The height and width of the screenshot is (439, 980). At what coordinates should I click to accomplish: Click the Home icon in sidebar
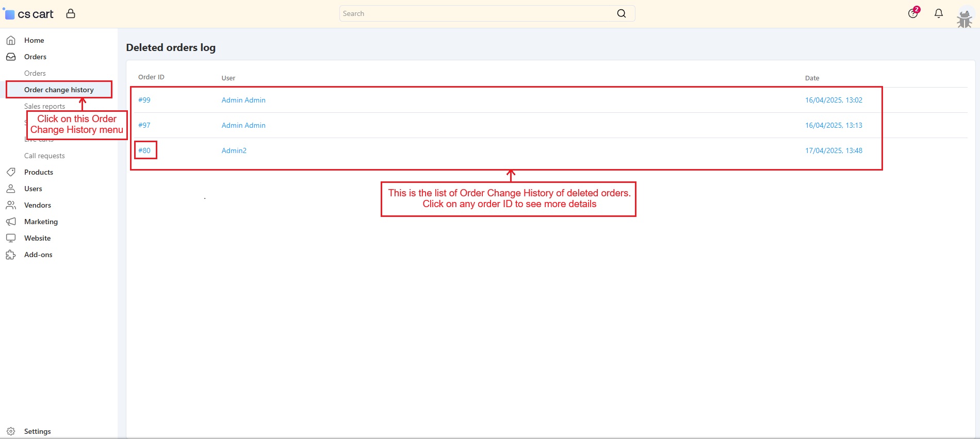pyautogui.click(x=11, y=40)
